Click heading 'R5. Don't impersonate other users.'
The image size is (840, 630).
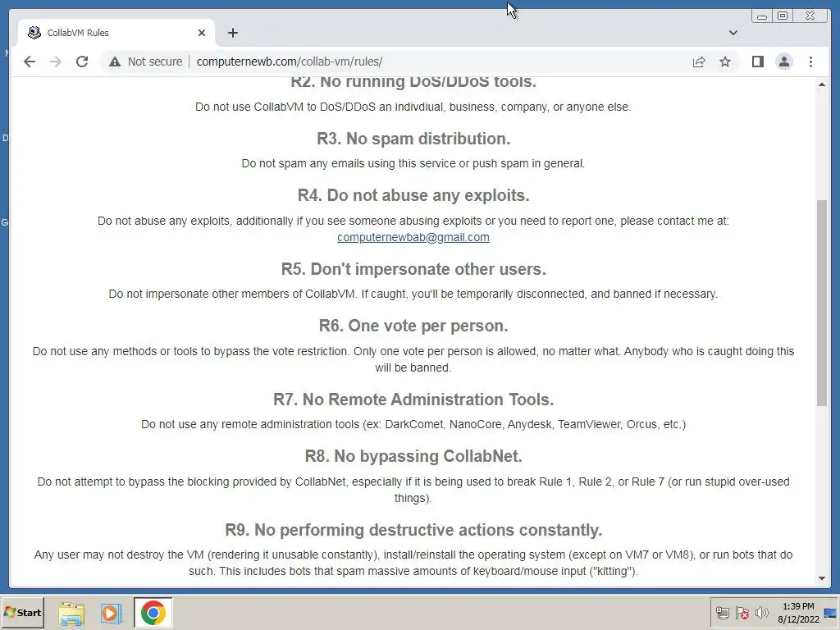click(x=413, y=269)
